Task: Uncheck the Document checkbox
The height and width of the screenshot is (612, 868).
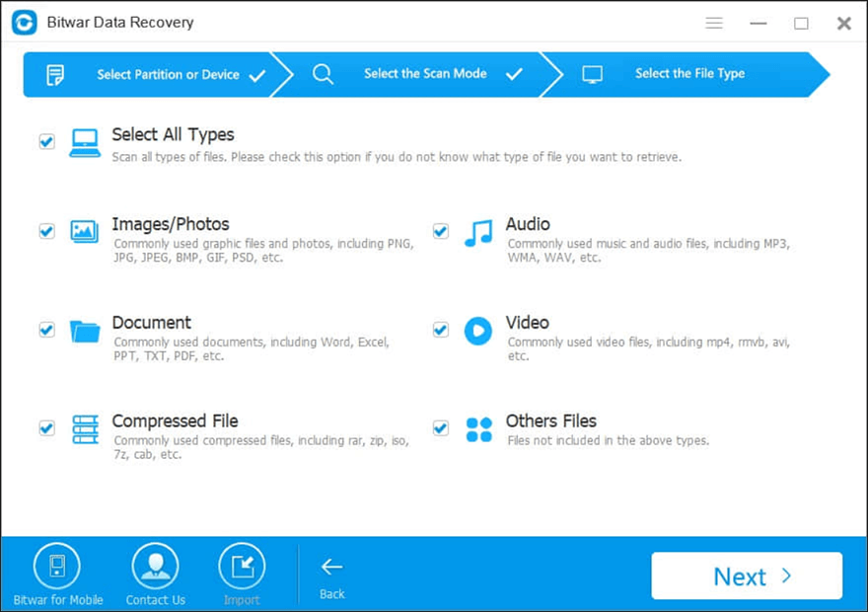Action: tap(47, 330)
